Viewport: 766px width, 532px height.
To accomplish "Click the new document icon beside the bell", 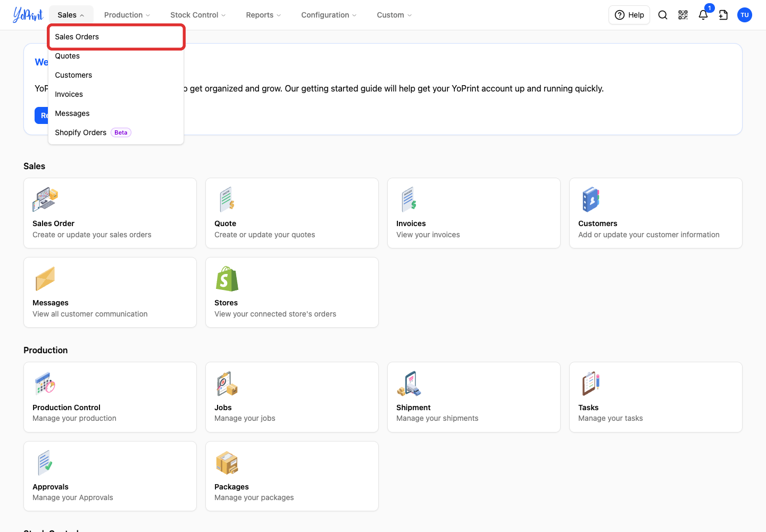I will (723, 15).
